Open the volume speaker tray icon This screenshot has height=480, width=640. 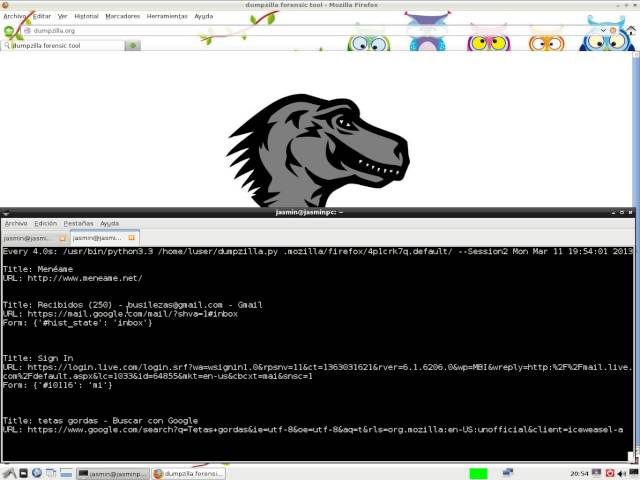[622, 473]
